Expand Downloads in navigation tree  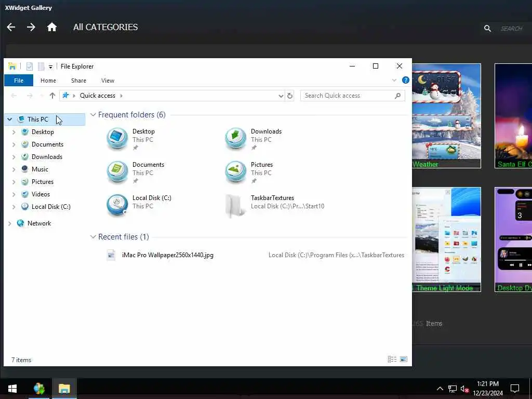tap(14, 157)
